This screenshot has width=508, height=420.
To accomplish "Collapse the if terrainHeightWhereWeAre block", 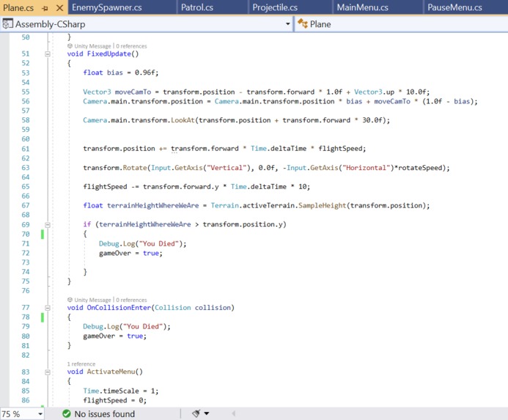I will pyautogui.click(x=48, y=224).
